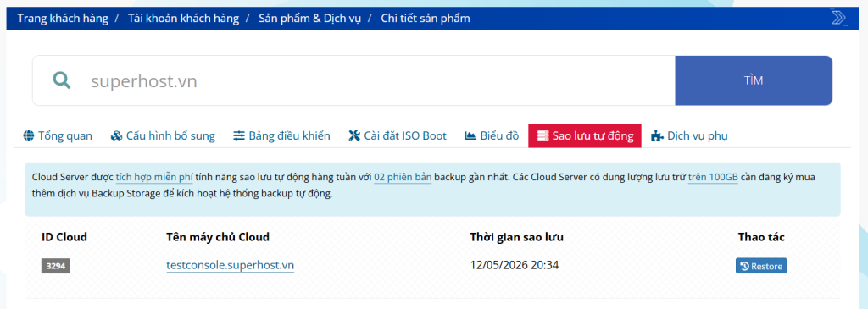This screenshot has width=868, height=309.
Task: Click the Restore button for testconsole.superhost.vn
Action: pyautogui.click(x=761, y=266)
